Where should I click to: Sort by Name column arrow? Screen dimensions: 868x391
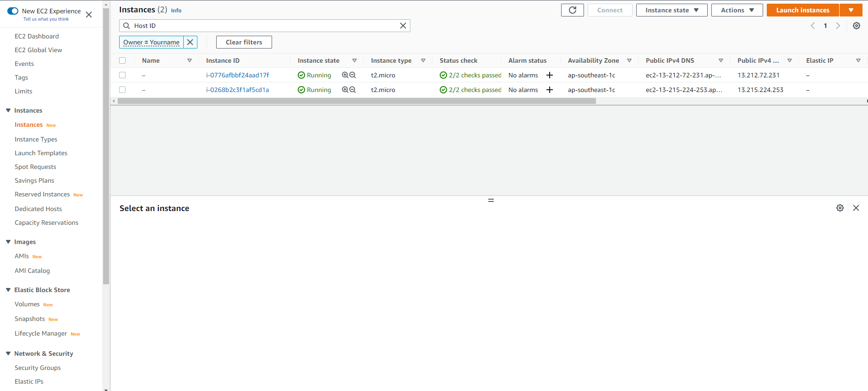point(189,60)
